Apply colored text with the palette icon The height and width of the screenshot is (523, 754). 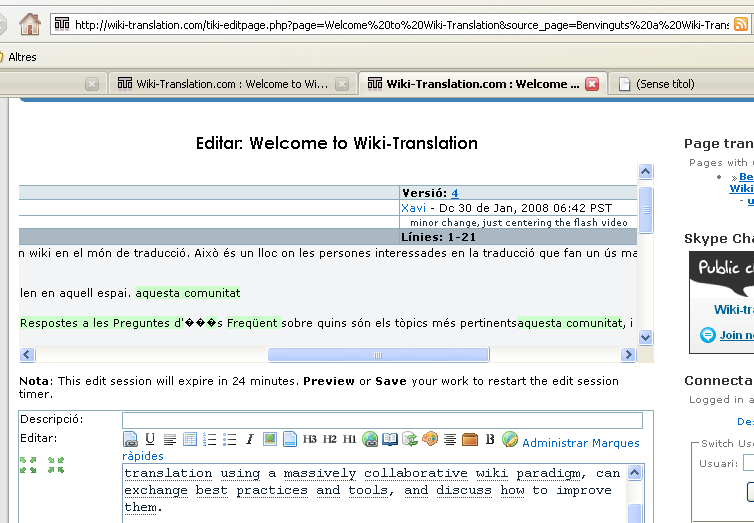[x=430, y=439]
